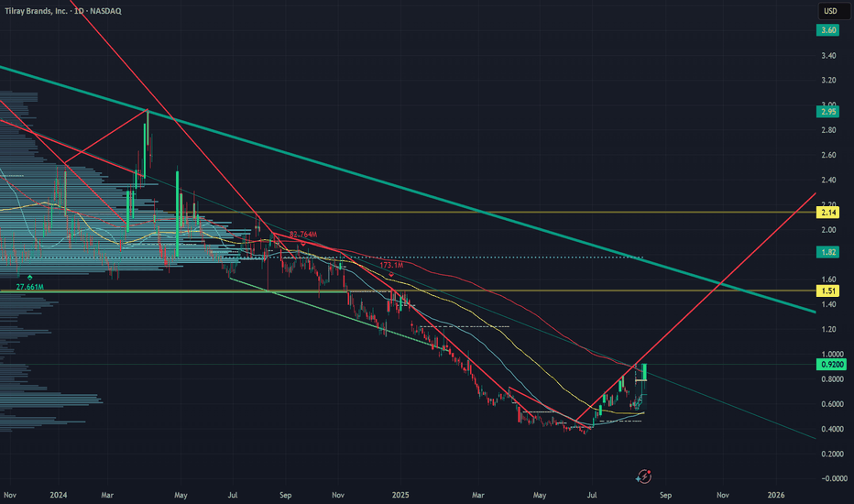Click the 3.20 price axis value
Screen dimensions: 854x504
(x=828, y=80)
